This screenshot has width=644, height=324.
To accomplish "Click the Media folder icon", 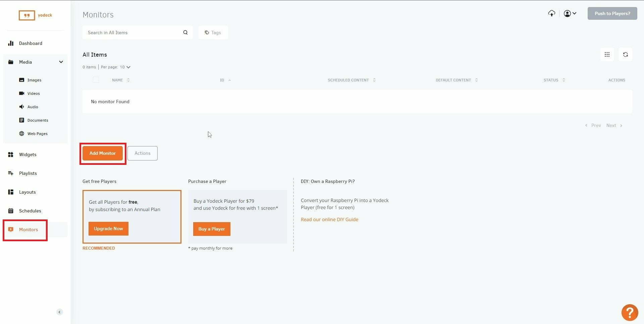I will coord(11,62).
